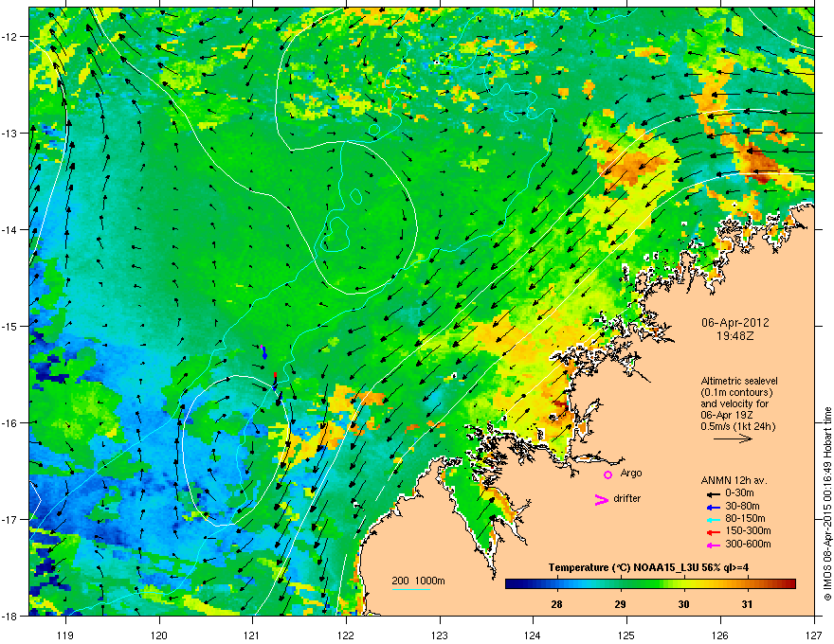This screenshot has width=834, height=644.
Task: Click the '0.5m/s (1kt 24h)' scale text
Action: pyautogui.click(x=737, y=427)
